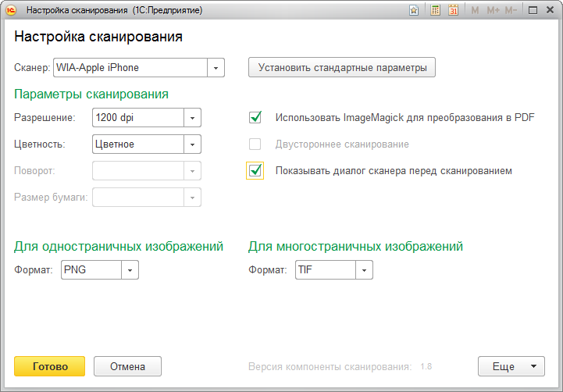Click the 1C application logo icon
This screenshot has height=392, width=563.
point(12,11)
